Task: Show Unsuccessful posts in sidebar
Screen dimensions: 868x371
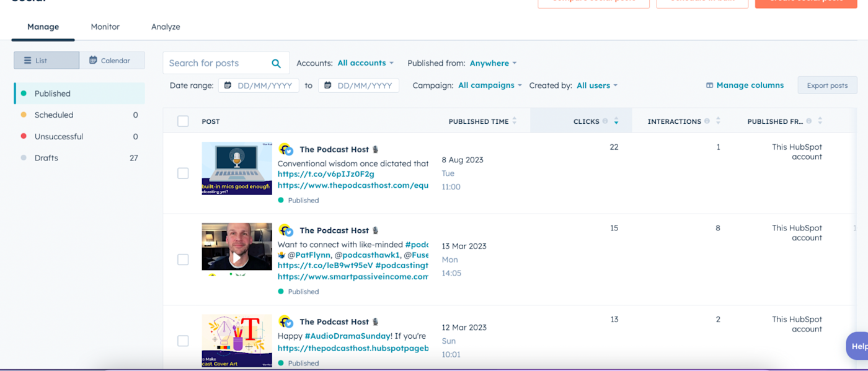Action: [x=79, y=136]
